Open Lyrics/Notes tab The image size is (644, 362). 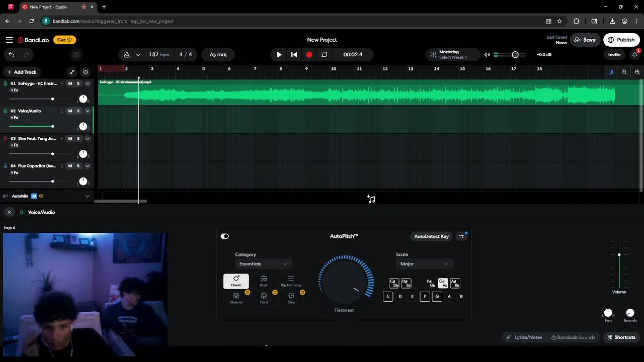[x=524, y=337]
